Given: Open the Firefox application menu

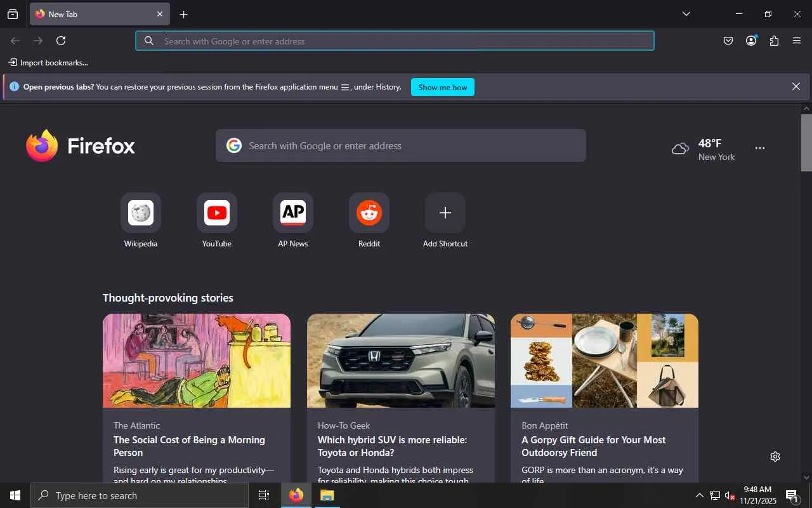Looking at the screenshot, I should tap(797, 41).
